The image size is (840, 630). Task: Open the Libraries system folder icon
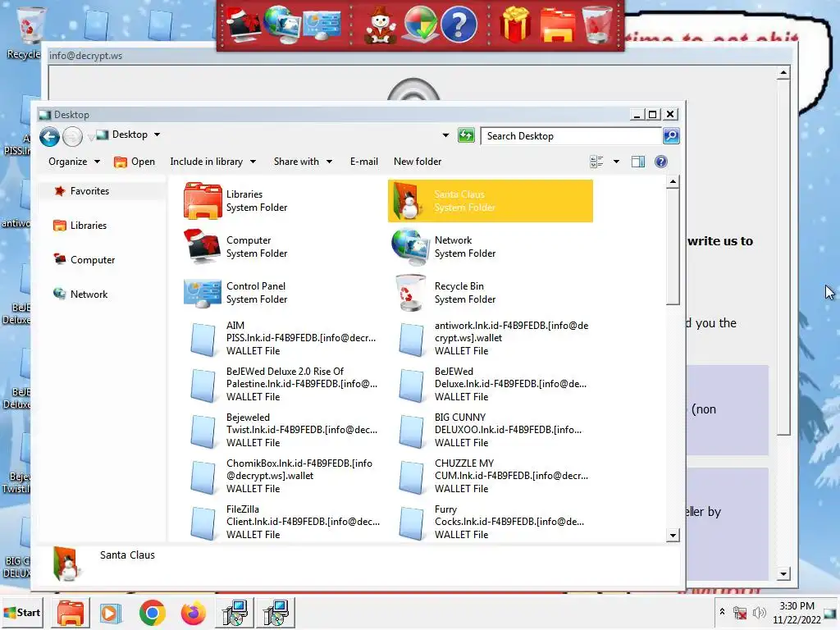tap(203, 201)
